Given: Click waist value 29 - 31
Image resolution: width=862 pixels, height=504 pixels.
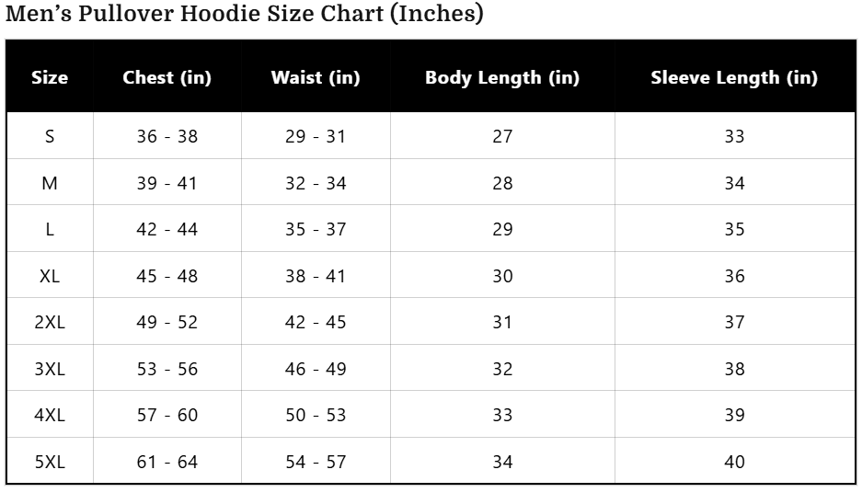Looking at the screenshot, I should (316, 136).
